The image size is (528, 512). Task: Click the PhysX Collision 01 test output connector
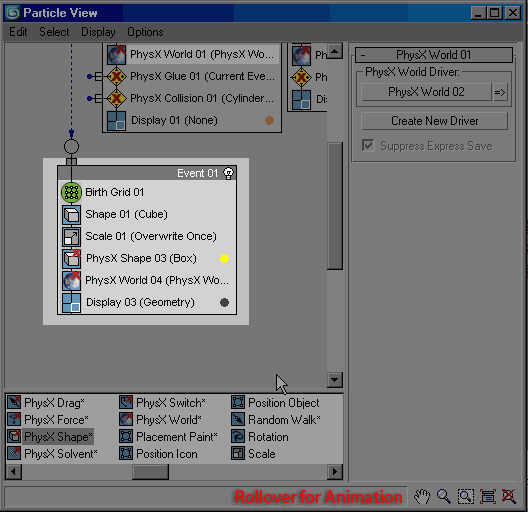point(89,98)
